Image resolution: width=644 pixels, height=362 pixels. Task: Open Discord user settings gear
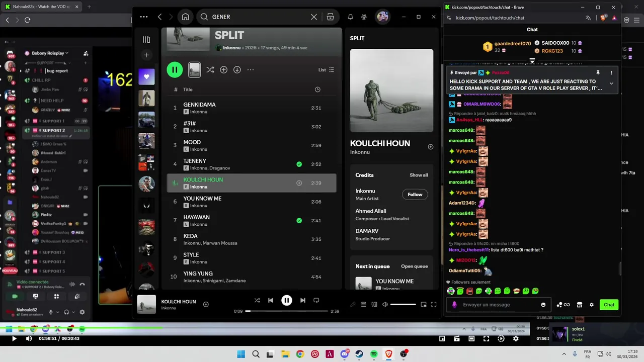tap(82, 312)
